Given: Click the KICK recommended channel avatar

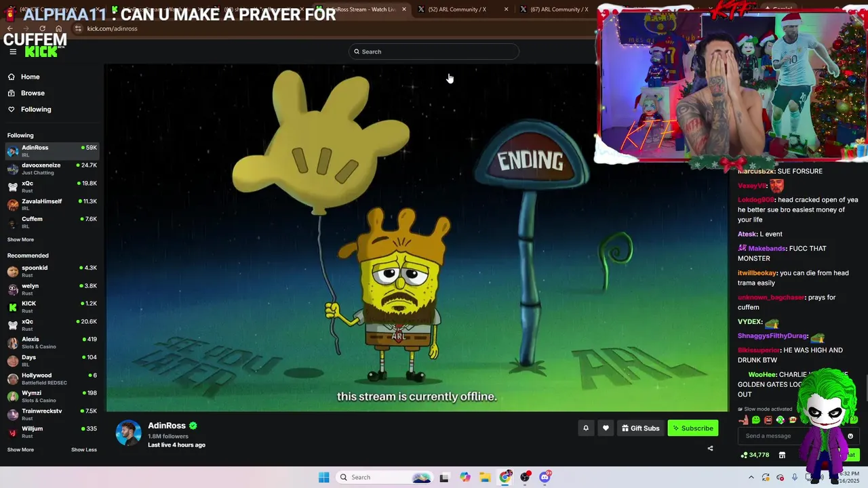Looking at the screenshot, I should (13, 307).
